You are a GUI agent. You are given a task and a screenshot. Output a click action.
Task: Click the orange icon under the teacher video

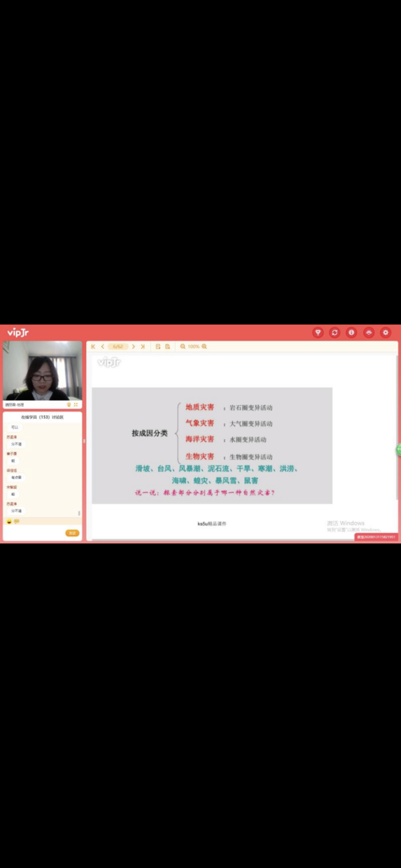tap(69, 405)
